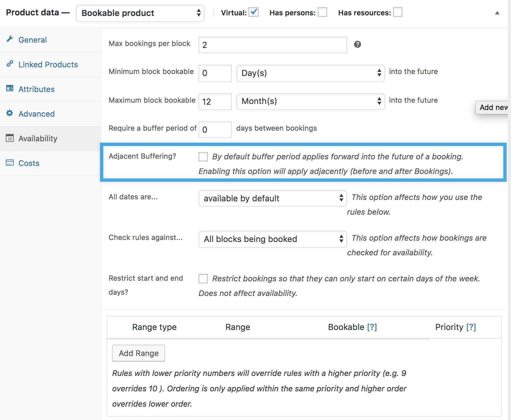This screenshot has width=511, height=420.
Task: Open the 'available by default' dropdown
Action: coord(272,198)
